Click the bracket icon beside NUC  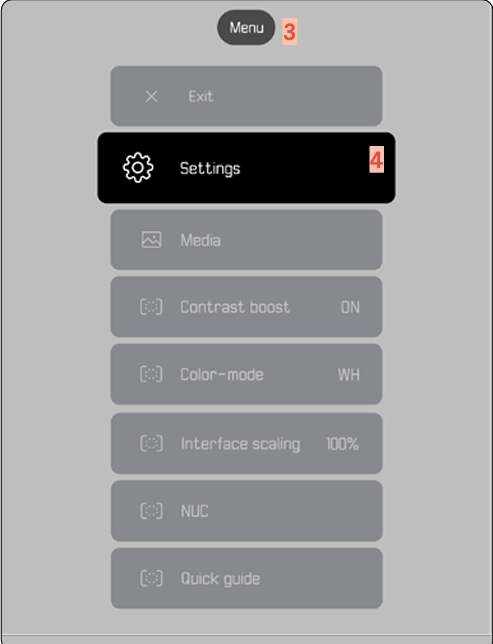click(151, 511)
